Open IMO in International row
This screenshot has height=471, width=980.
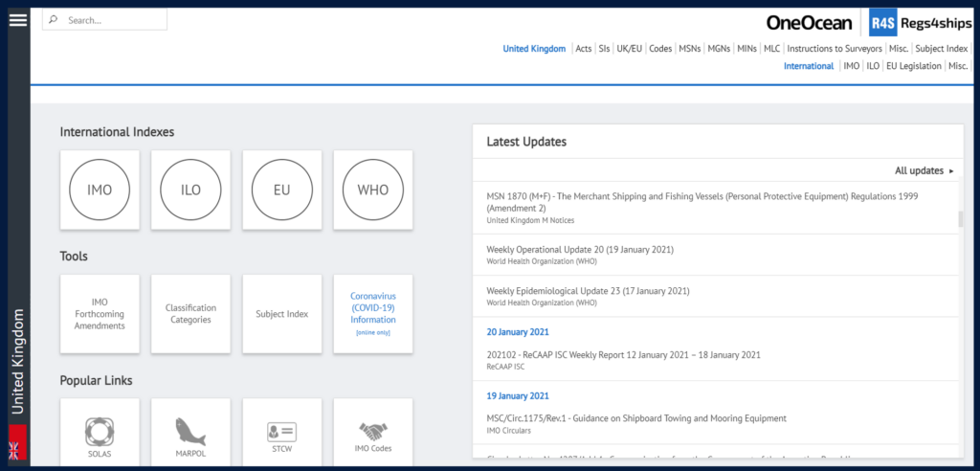point(851,66)
